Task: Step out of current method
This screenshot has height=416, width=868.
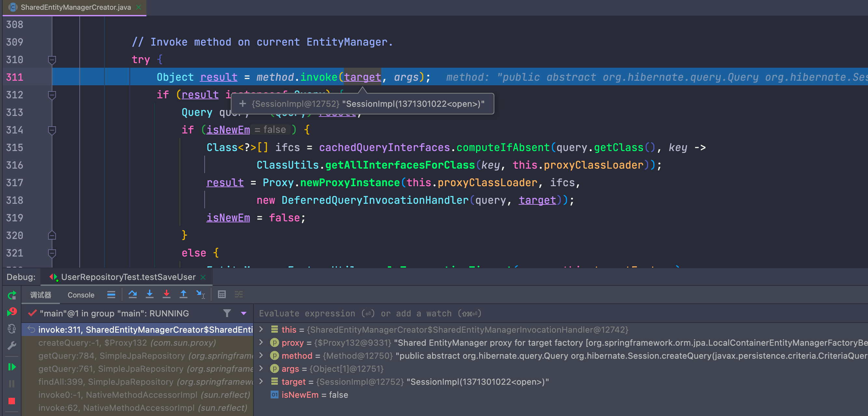Action: tap(183, 295)
